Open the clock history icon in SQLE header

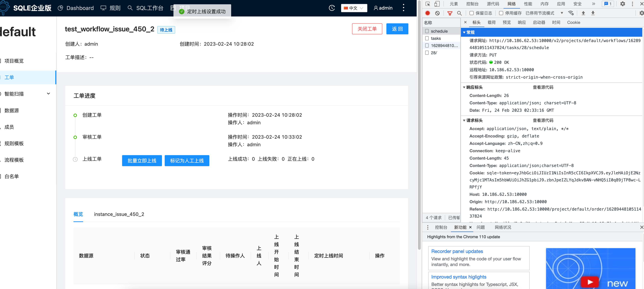tap(331, 8)
